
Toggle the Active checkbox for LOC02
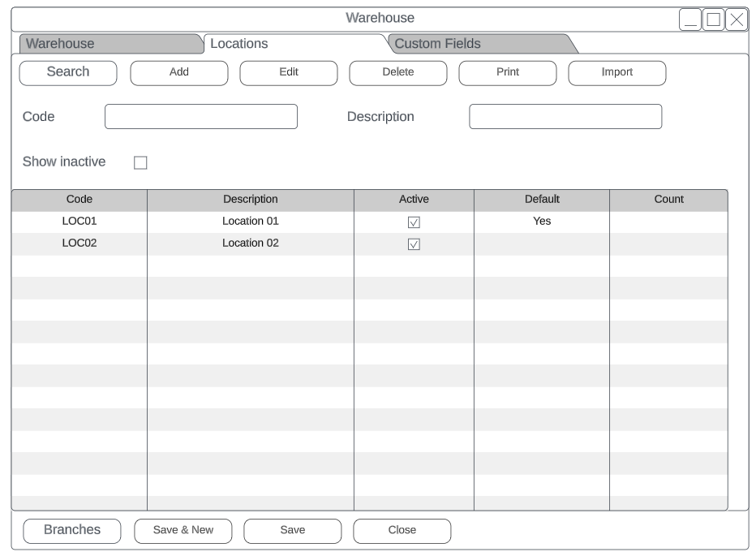(x=414, y=244)
